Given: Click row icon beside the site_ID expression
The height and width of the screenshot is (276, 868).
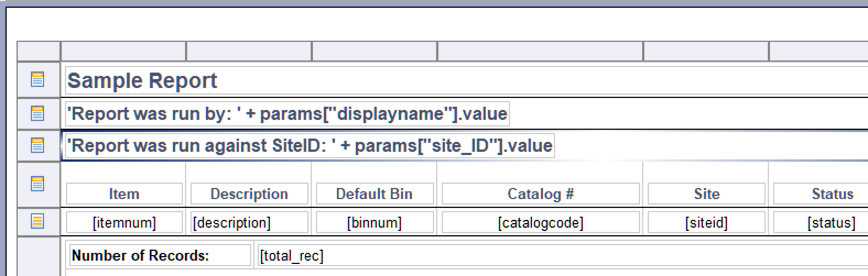Looking at the screenshot, I should [x=37, y=145].
